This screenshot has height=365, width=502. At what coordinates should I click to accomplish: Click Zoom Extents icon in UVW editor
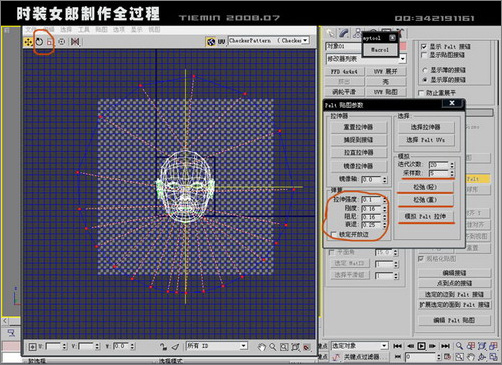coord(295,347)
